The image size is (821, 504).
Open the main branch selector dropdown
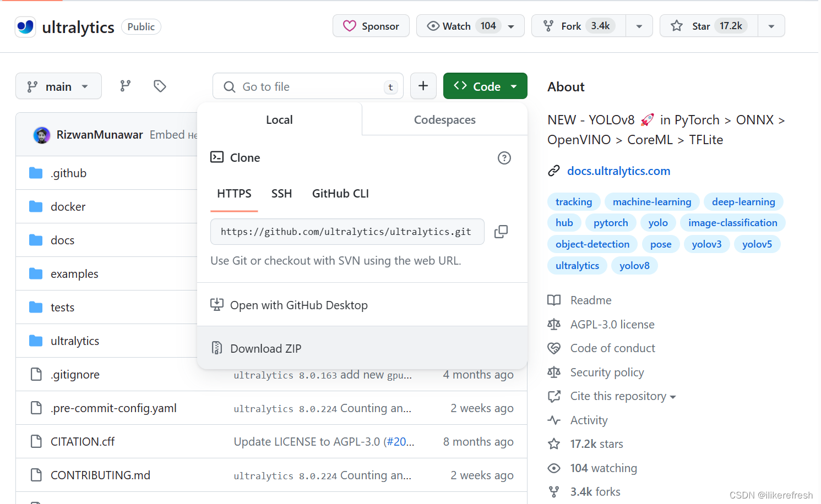click(x=58, y=86)
